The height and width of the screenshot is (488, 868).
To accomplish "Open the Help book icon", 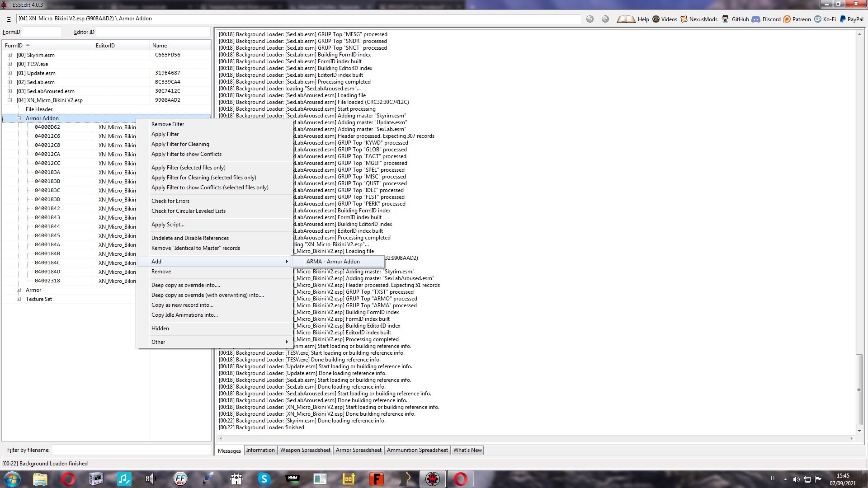I will coord(626,19).
